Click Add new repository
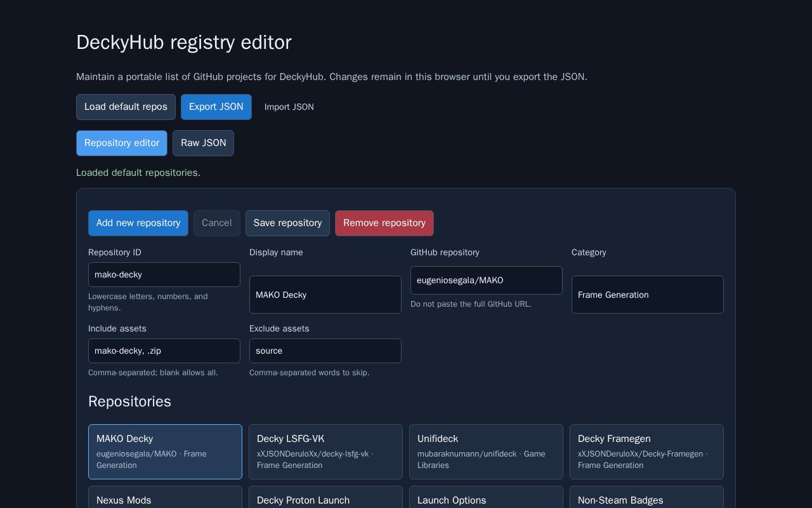812x508 pixels. click(x=138, y=223)
